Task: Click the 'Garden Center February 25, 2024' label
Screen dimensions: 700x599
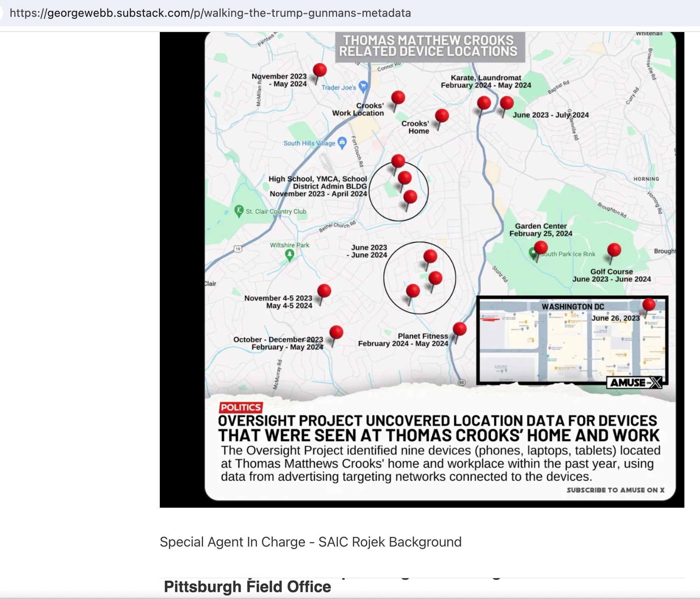Action: (x=541, y=230)
